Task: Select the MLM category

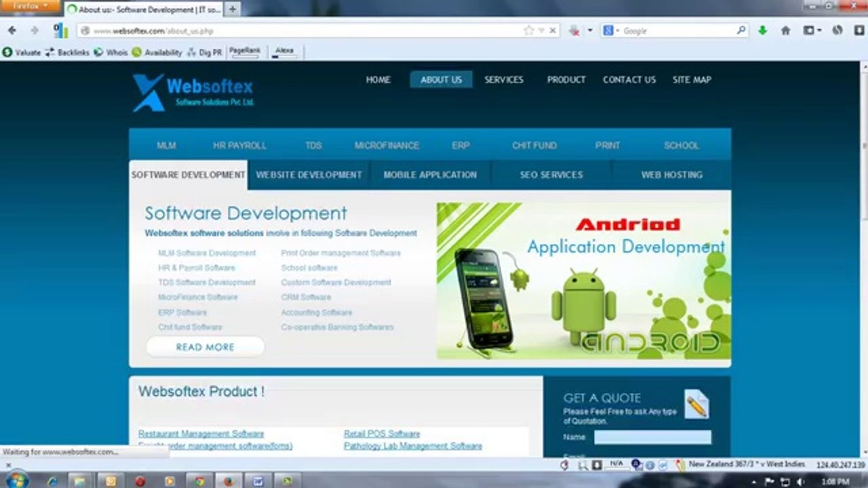Action: [166, 145]
